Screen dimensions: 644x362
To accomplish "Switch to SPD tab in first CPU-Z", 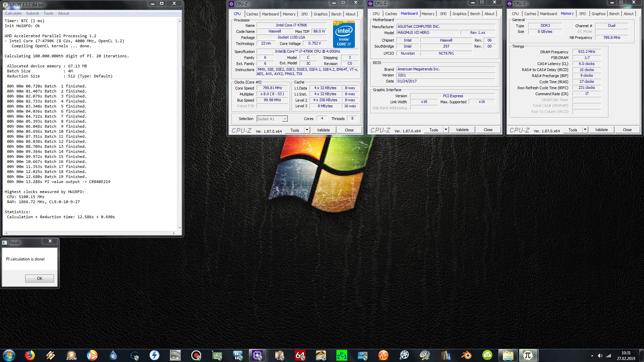I will [x=305, y=14].
